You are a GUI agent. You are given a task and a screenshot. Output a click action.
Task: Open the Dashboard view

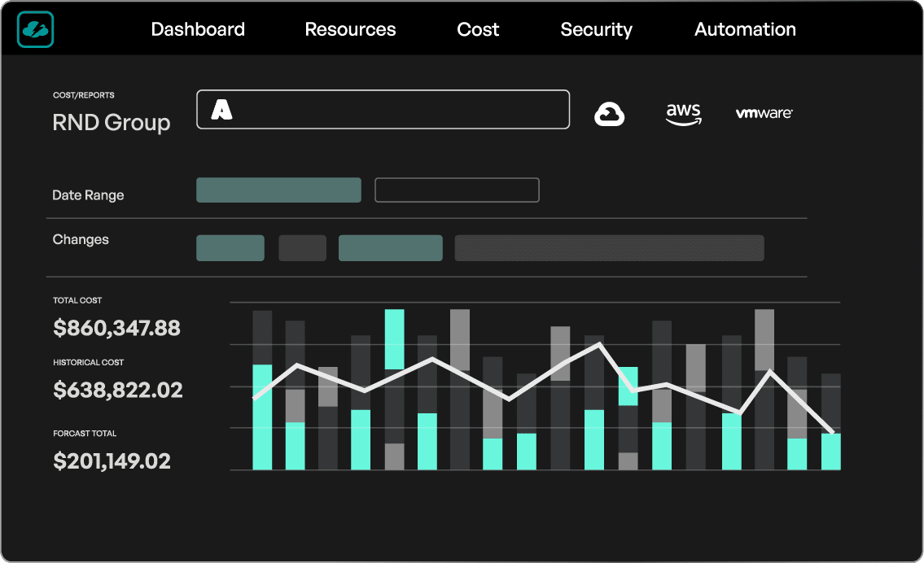198,29
